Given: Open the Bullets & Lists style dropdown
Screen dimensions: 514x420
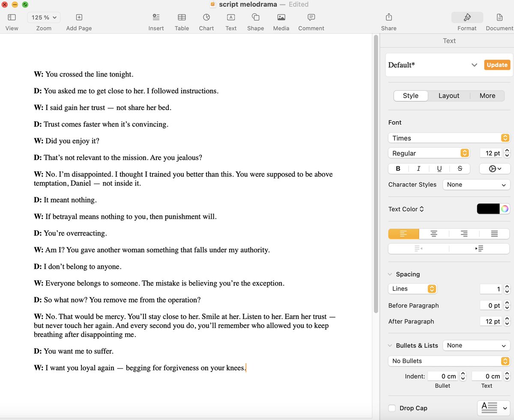Looking at the screenshot, I should coord(476,346).
